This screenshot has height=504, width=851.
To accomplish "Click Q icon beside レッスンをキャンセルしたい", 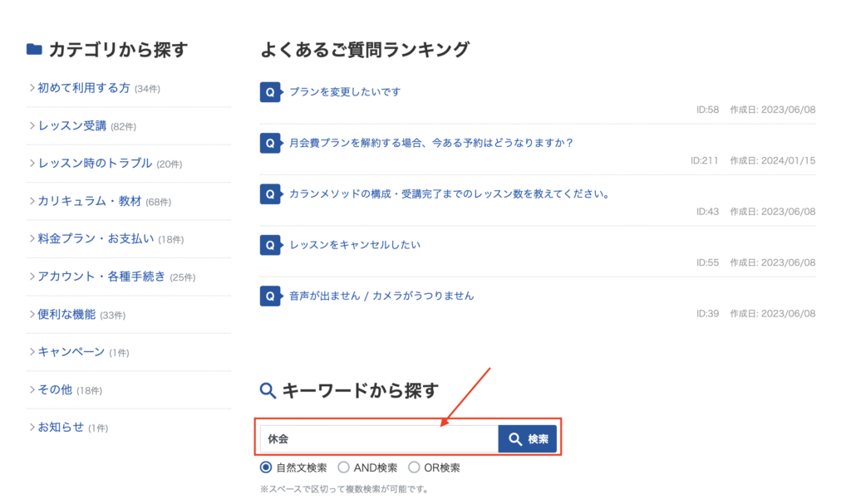I will (x=270, y=245).
